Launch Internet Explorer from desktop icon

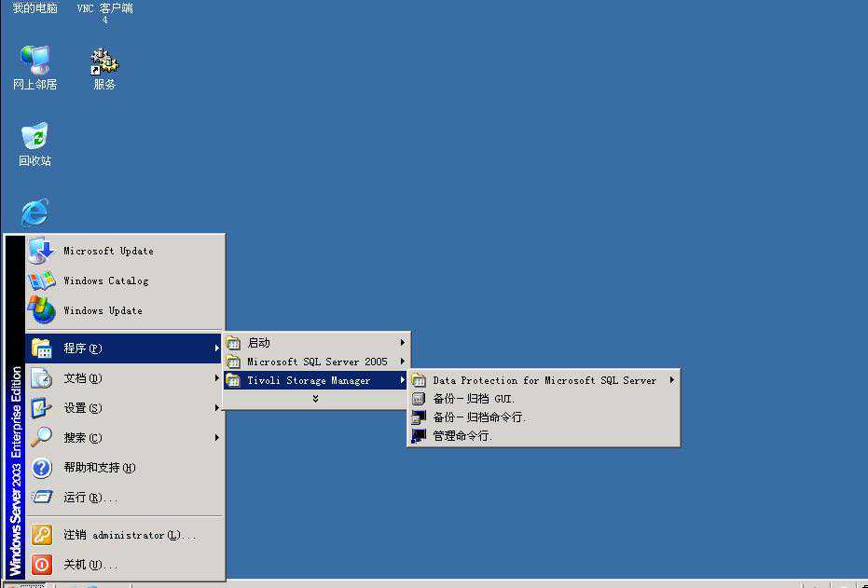(x=34, y=213)
